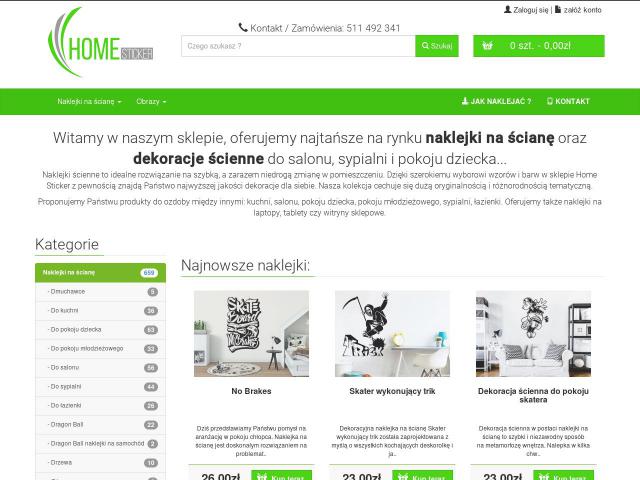640x480 pixels.
Task: Open the No Brakes product title
Action: (x=251, y=391)
